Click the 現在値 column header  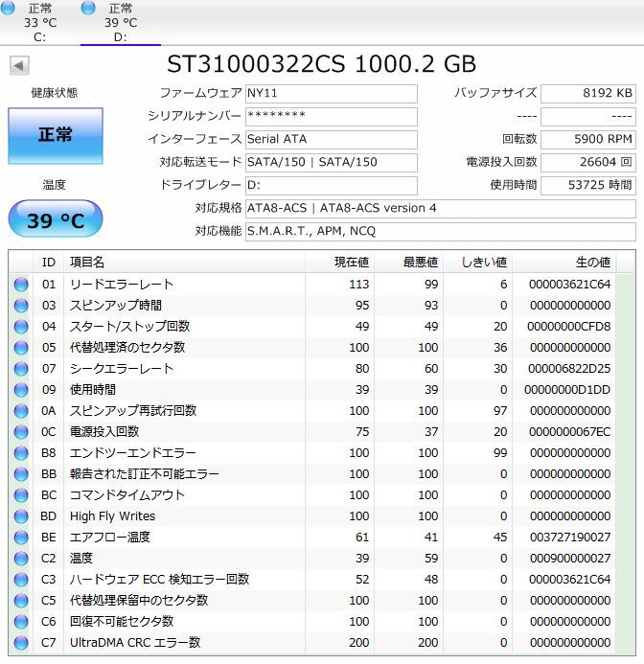[340, 263]
